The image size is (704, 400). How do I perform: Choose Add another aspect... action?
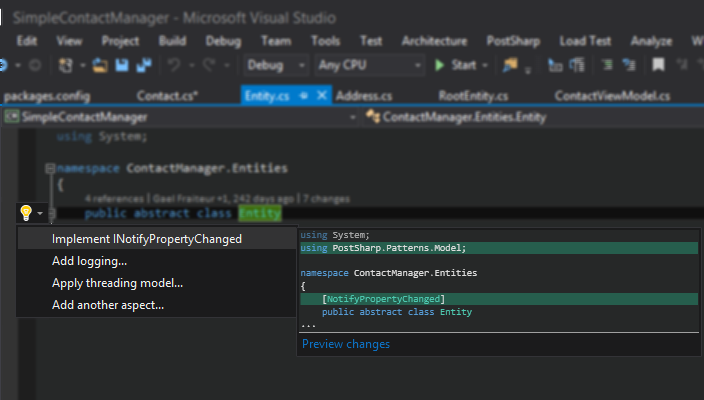(x=157, y=305)
